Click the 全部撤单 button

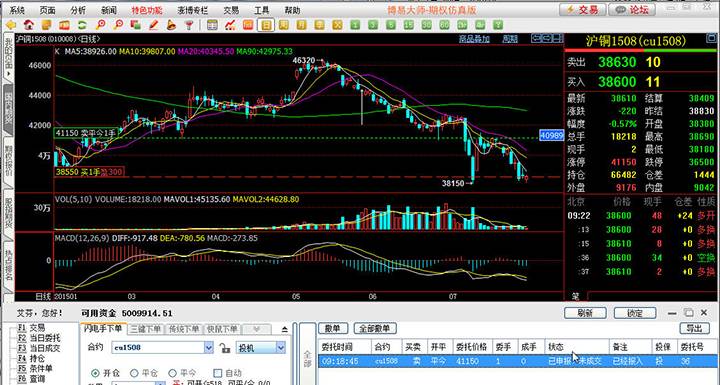pos(375,328)
